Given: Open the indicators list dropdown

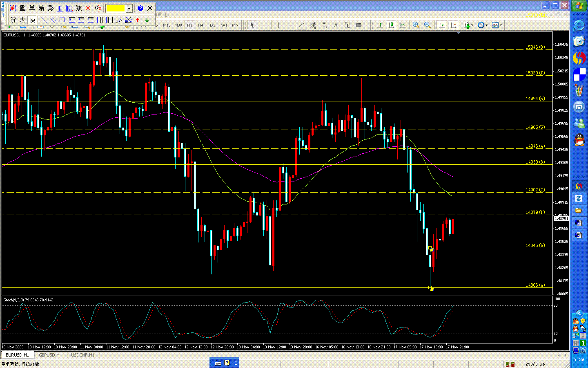Looking at the screenshot, I should pos(468,25).
